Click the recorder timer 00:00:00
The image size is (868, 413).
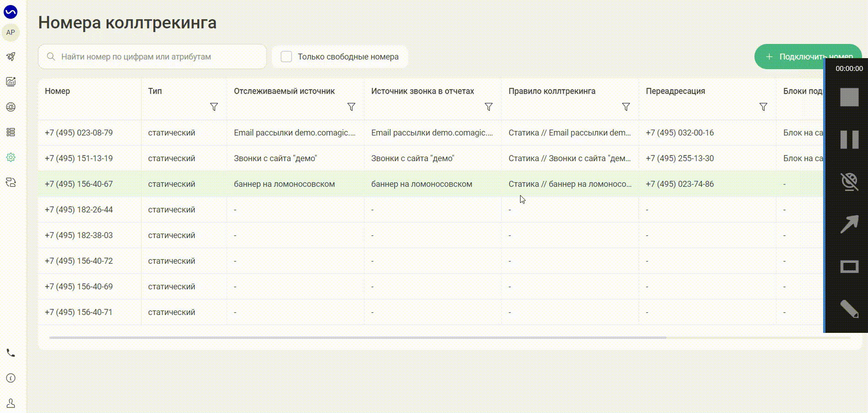(x=849, y=69)
